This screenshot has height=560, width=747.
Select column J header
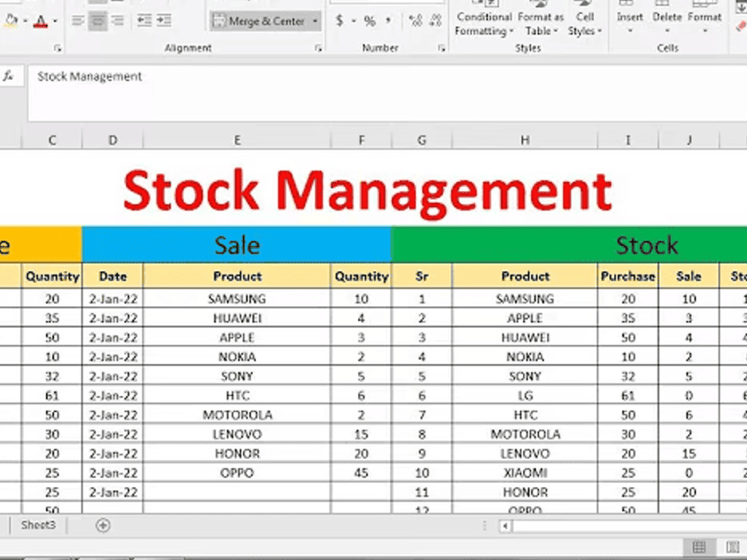689,140
